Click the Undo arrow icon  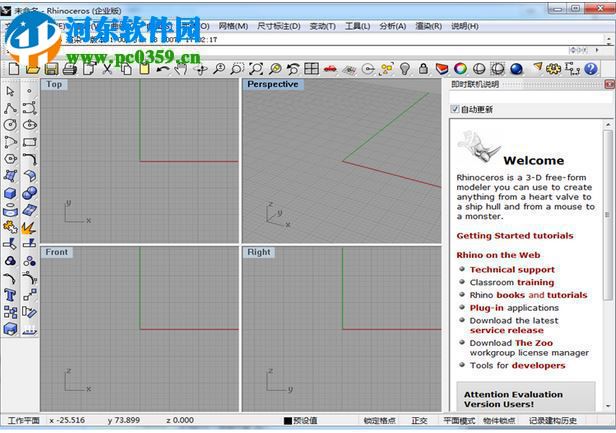163,70
